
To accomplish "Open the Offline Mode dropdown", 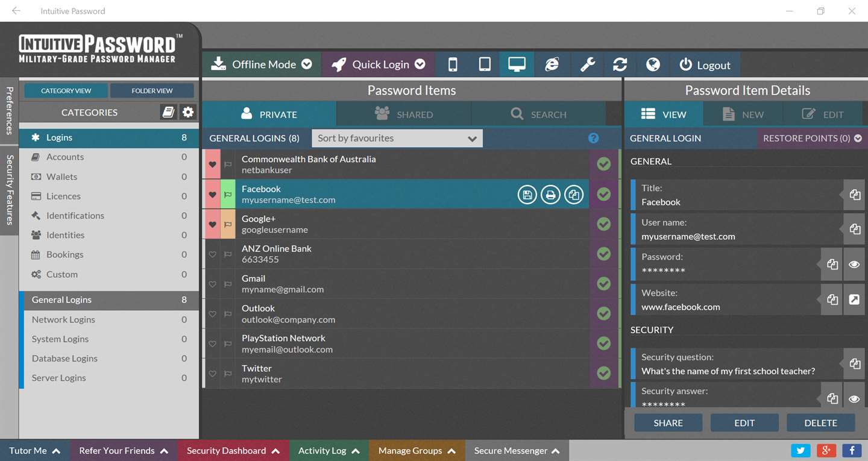I will coord(262,64).
